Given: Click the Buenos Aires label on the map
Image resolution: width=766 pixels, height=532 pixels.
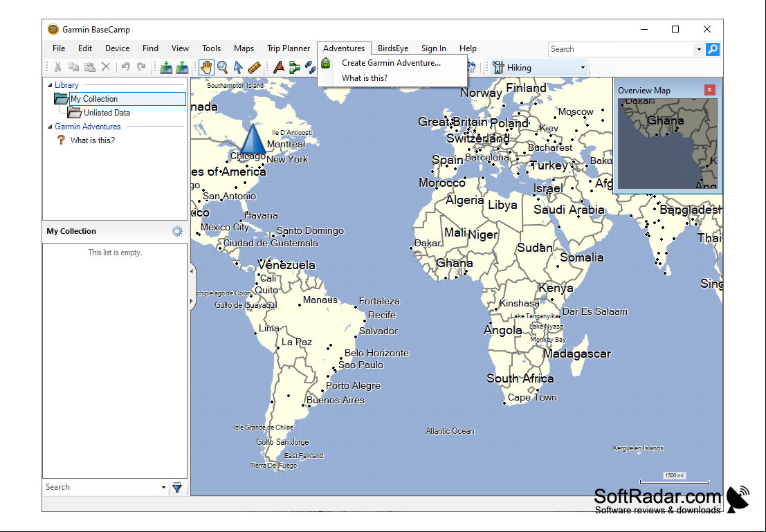Looking at the screenshot, I should pos(336,400).
